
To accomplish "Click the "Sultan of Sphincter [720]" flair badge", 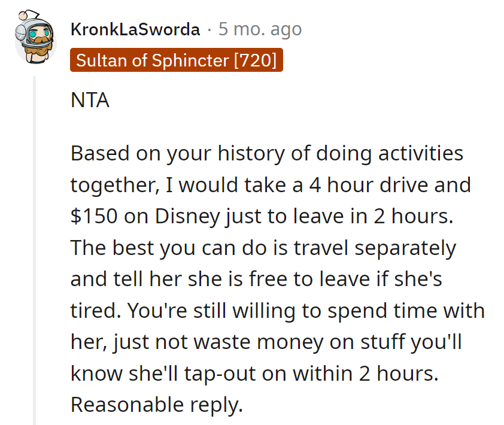I will (x=176, y=60).
